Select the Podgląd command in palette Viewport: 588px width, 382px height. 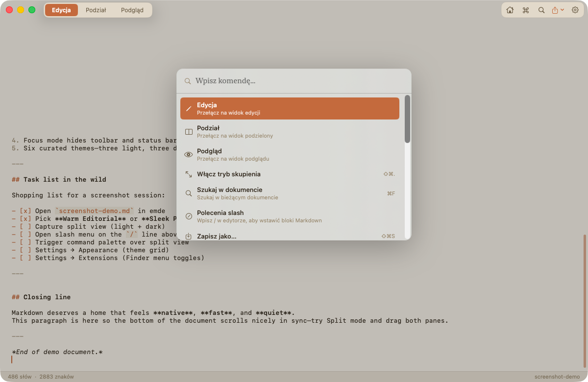point(290,154)
